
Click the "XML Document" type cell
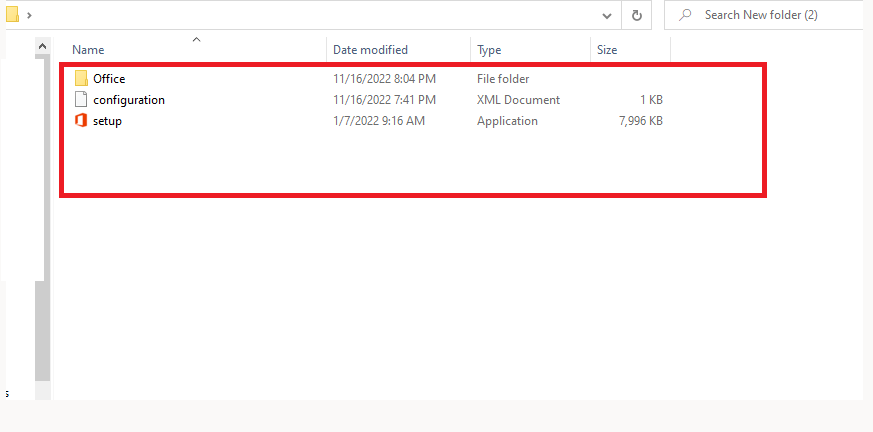click(518, 100)
